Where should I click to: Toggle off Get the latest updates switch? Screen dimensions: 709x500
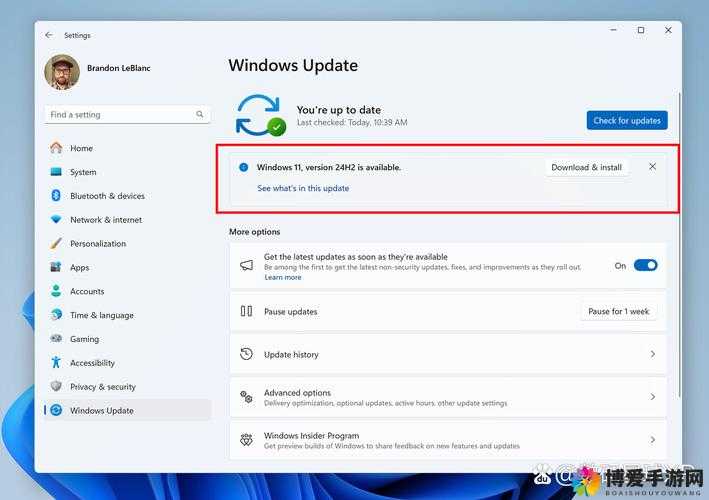click(645, 265)
